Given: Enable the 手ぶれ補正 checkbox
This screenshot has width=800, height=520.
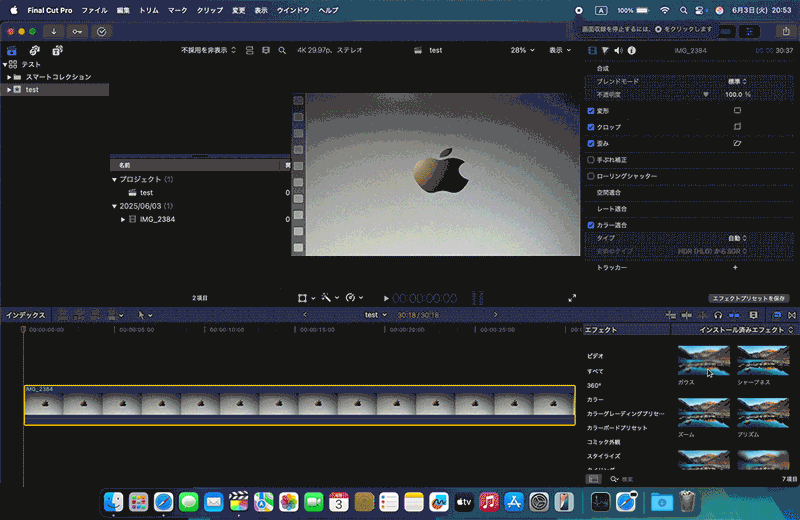Looking at the screenshot, I should [591, 159].
